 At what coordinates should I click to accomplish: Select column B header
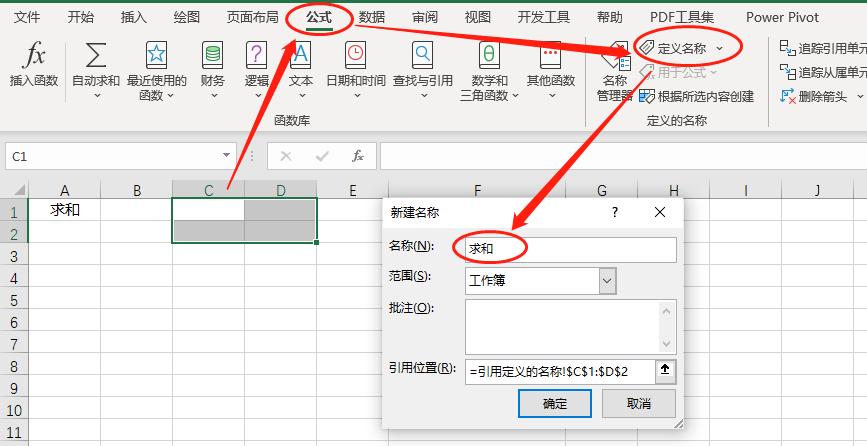tap(137, 191)
